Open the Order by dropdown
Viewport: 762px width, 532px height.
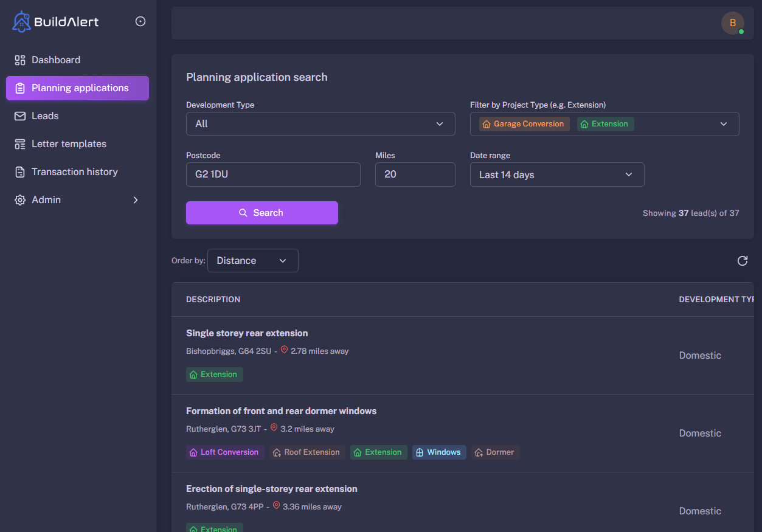click(252, 260)
